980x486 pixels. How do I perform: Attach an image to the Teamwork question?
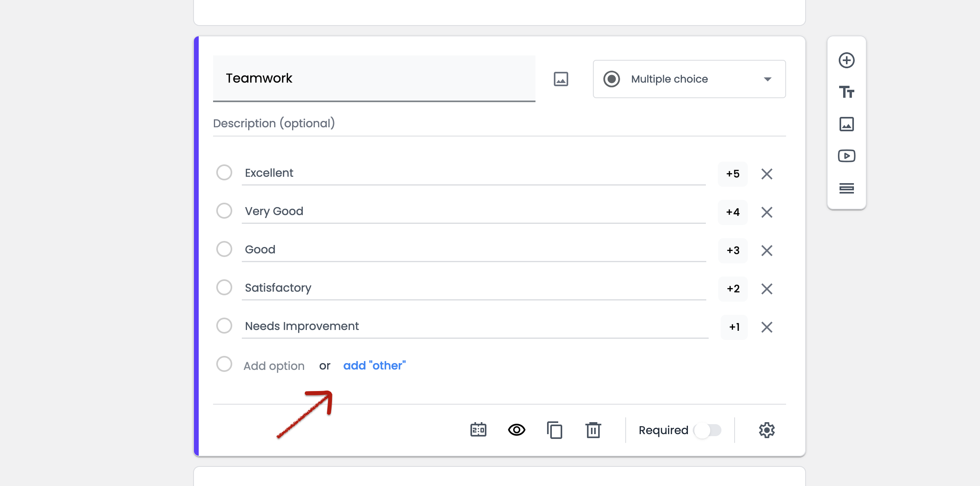(x=561, y=79)
